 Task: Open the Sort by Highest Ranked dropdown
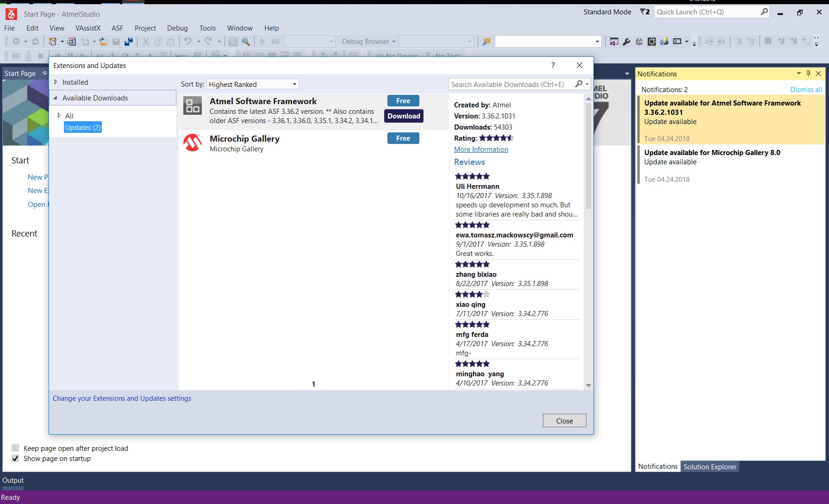(253, 84)
